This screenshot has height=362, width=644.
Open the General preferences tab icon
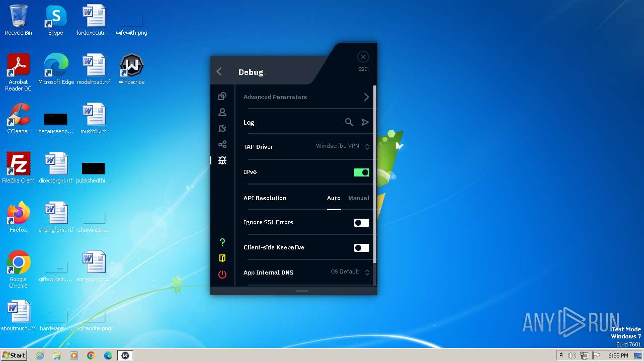[x=222, y=96]
